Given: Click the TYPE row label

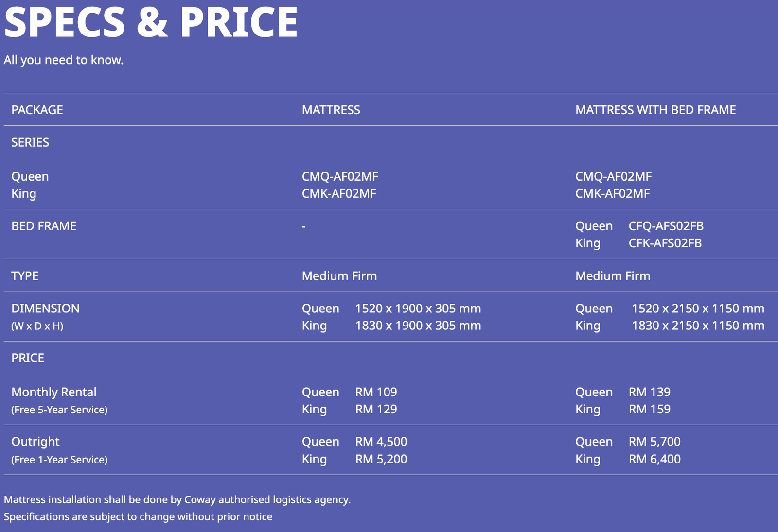Looking at the screenshot, I should [25, 276].
